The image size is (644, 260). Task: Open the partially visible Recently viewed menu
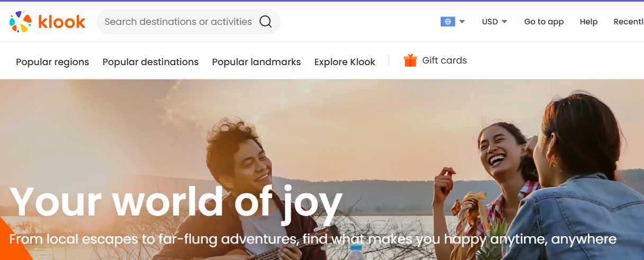(628, 22)
